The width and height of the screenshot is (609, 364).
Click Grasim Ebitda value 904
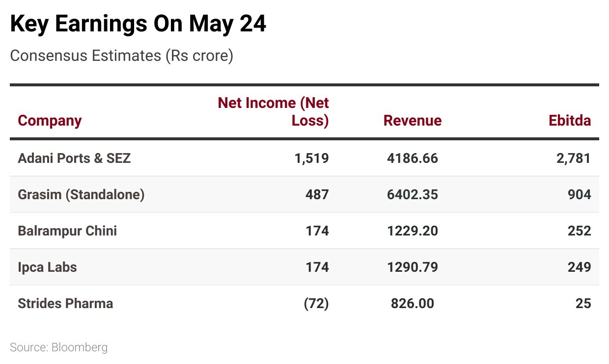pyautogui.click(x=579, y=195)
